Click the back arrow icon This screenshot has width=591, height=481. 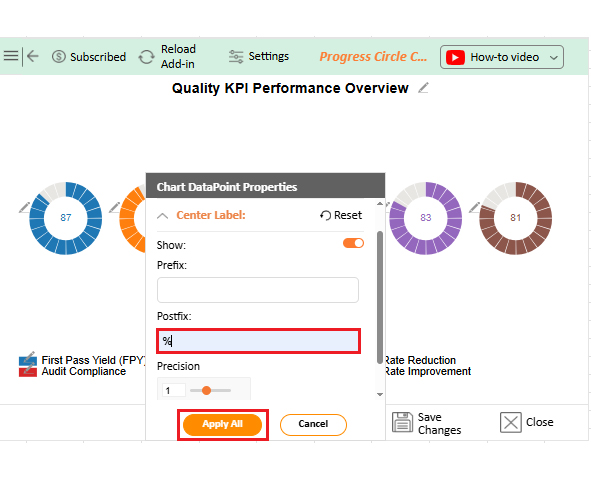click(x=33, y=56)
